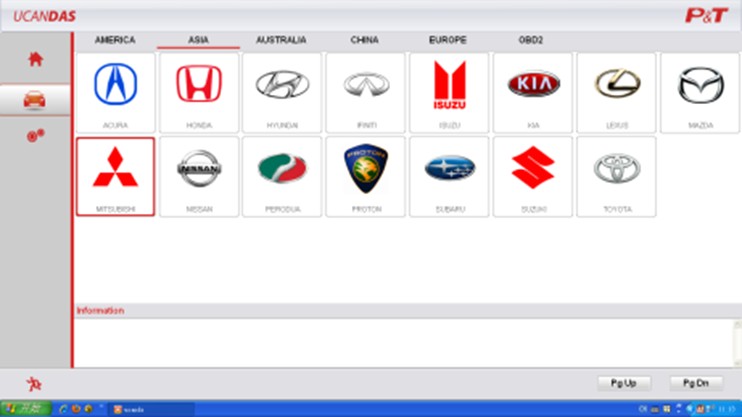Select the Nissan brand tile
Screen dimensions: 742x417
(x=199, y=177)
